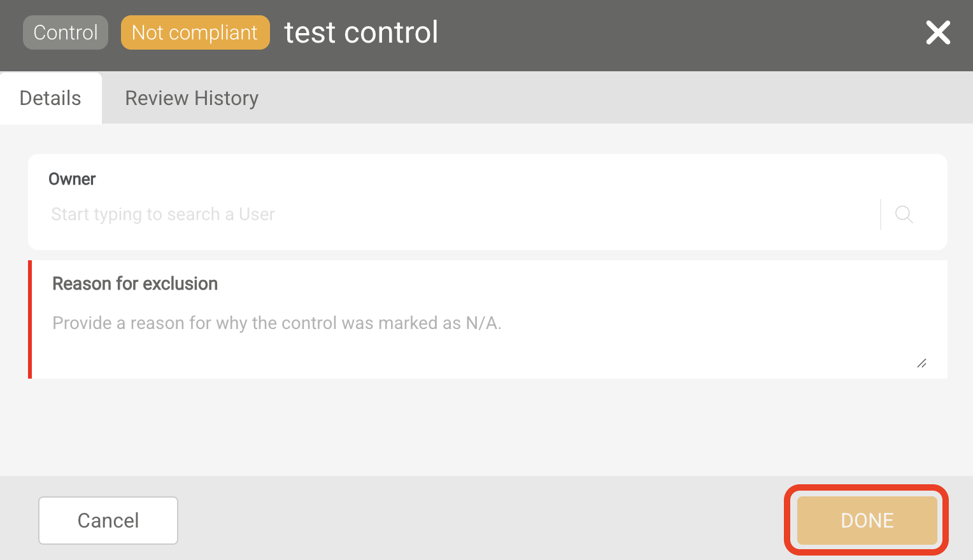
Task: Click the magnifier icon in Owner field
Action: [904, 214]
